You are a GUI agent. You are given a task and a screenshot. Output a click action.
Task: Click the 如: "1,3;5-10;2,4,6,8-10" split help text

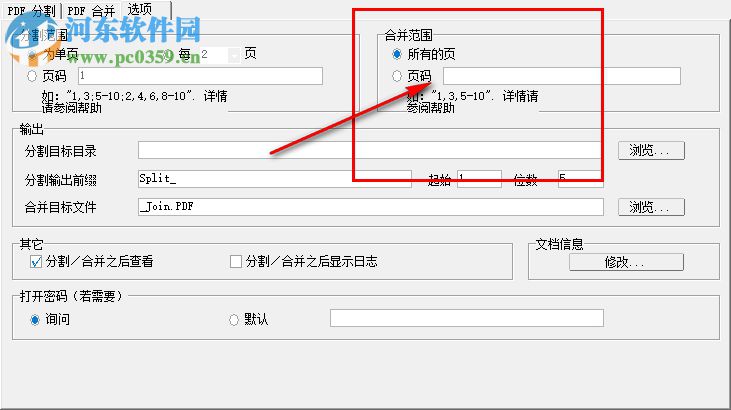pos(134,102)
